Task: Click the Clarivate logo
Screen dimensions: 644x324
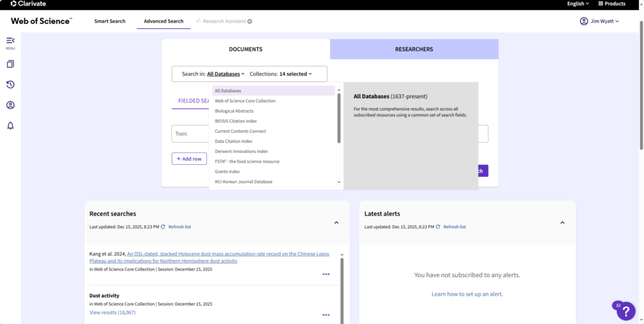Action: point(29,4)
